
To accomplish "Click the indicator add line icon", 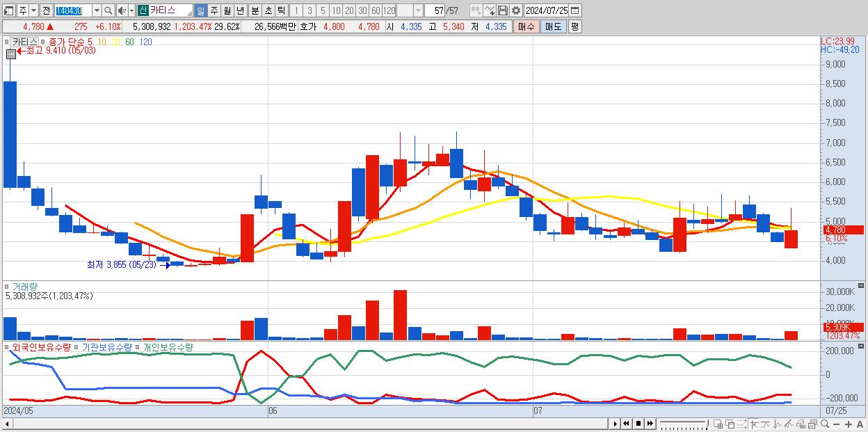I will point(490,10).
